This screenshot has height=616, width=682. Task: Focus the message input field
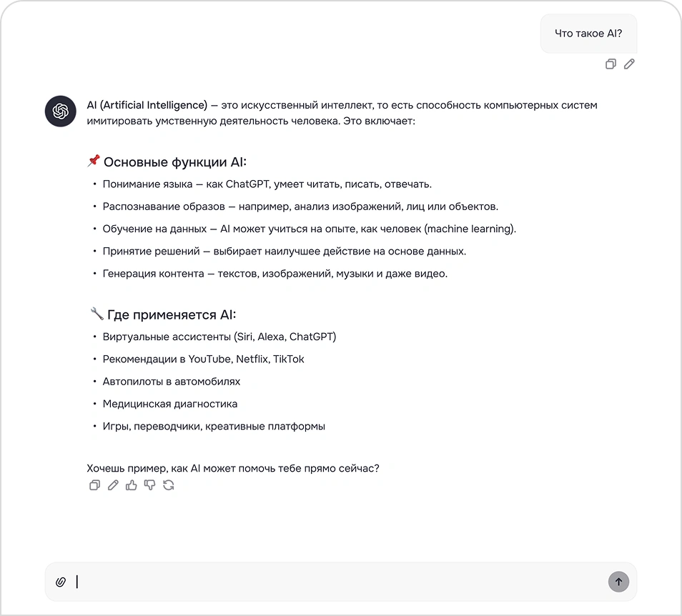[x=336, y=582]
